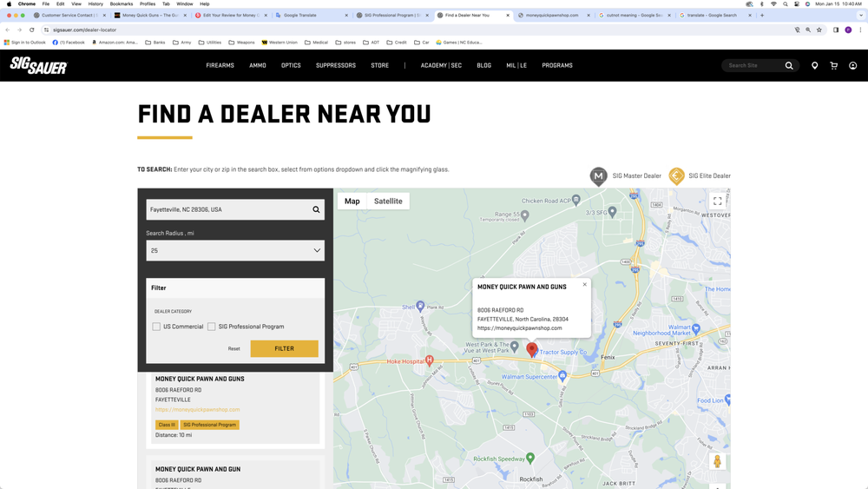Open the Suppressors navigation menu

pos(336,66)
